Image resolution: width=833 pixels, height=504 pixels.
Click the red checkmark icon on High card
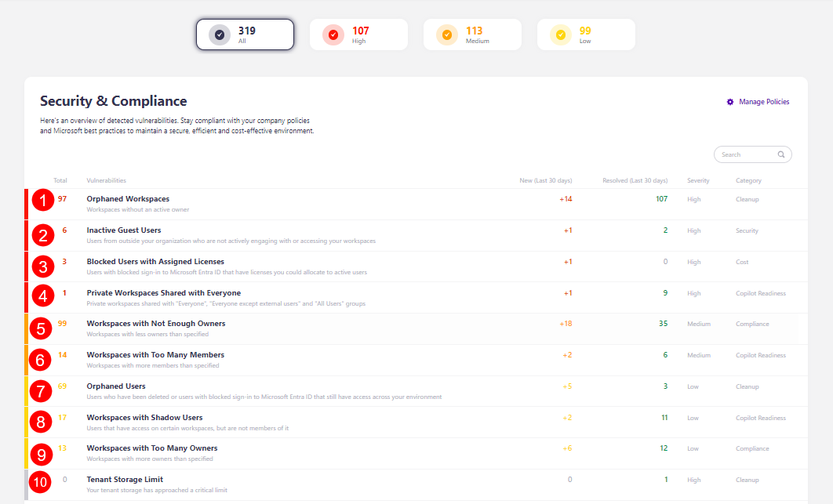(333, 34)
